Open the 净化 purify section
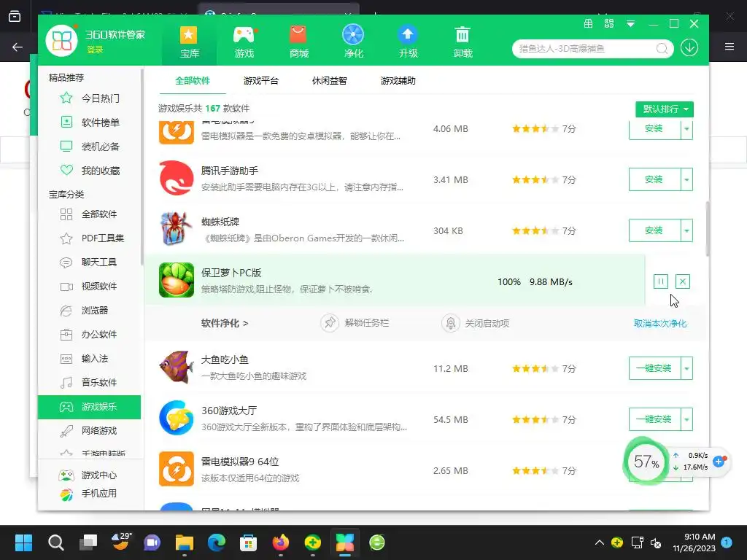Image resolution: width=747 pixels, height=560 pixels. (x=353, y=42)
